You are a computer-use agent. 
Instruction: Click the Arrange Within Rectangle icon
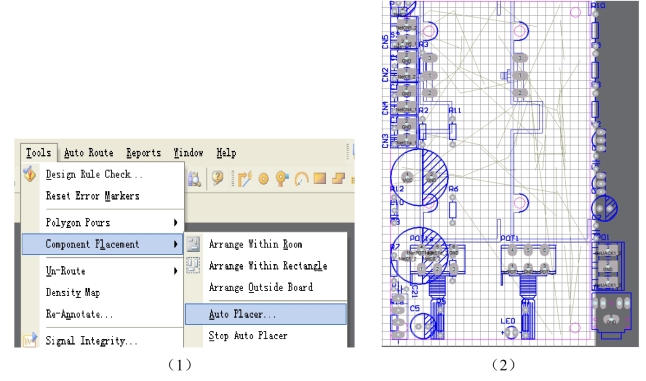[x=193, y=265]
